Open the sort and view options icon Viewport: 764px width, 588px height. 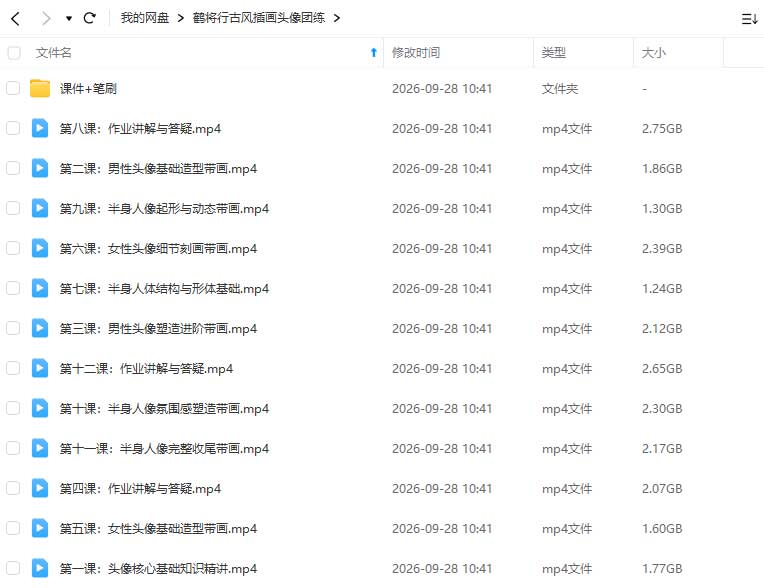coord(749,19)
